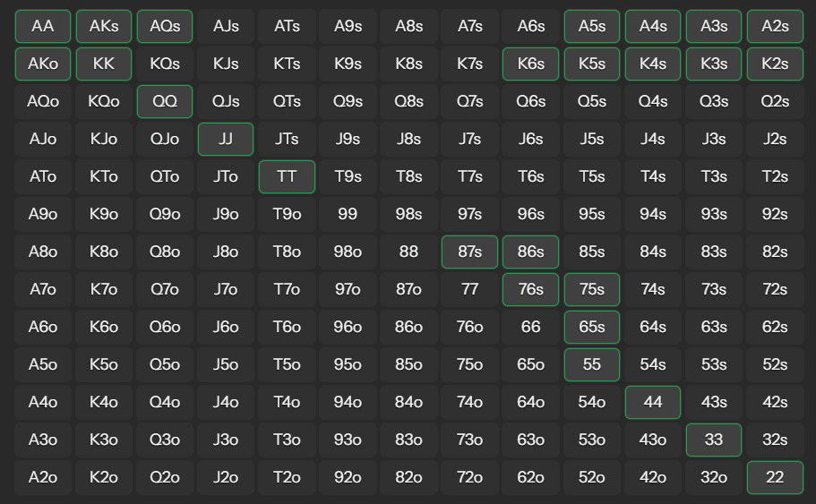
Task: Toggle the AKs hand cell
Action: click(104, 27)
